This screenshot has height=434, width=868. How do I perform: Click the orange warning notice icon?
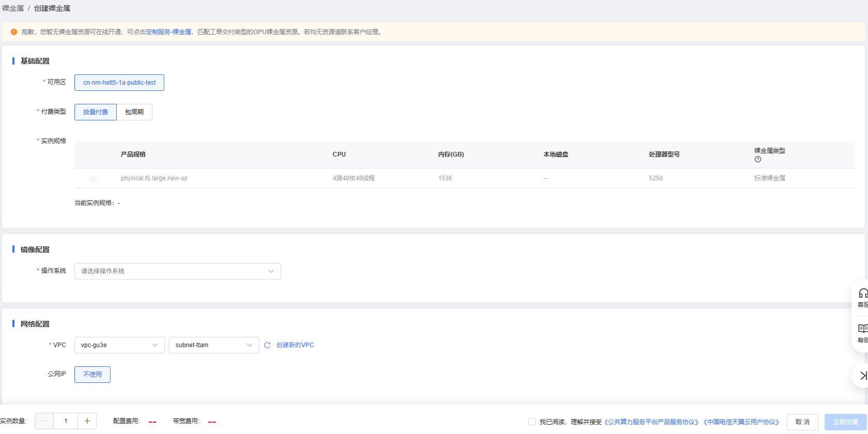pyautogui.click(x=14, y=32)
